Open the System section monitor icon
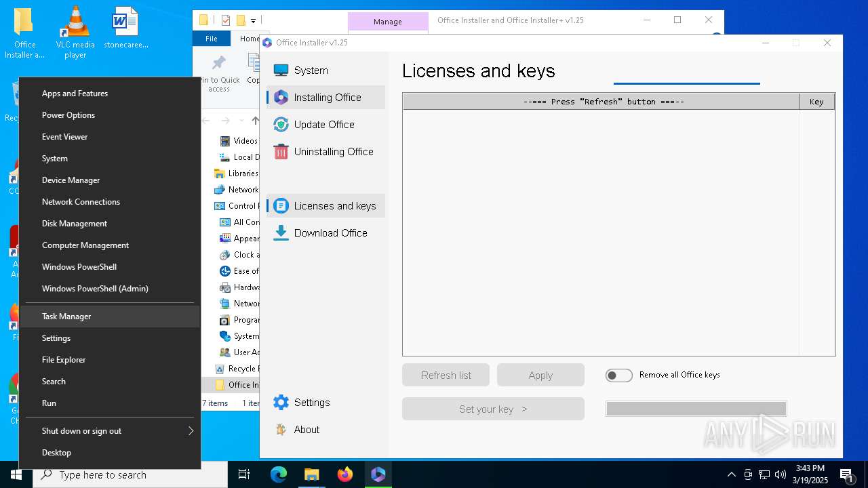Image resolution: width=868 pixels, height=488 pixels. click(x=281, y=70)
